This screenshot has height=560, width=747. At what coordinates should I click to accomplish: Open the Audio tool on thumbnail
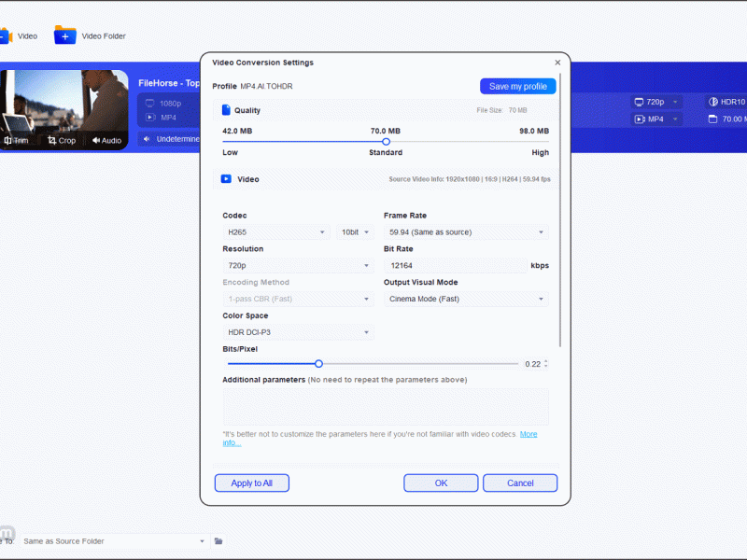point(106,141)
